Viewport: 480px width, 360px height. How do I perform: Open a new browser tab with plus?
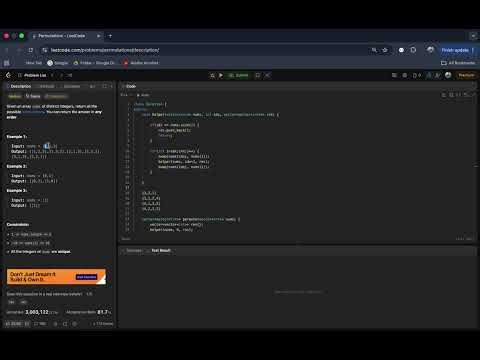coord(110,36)
